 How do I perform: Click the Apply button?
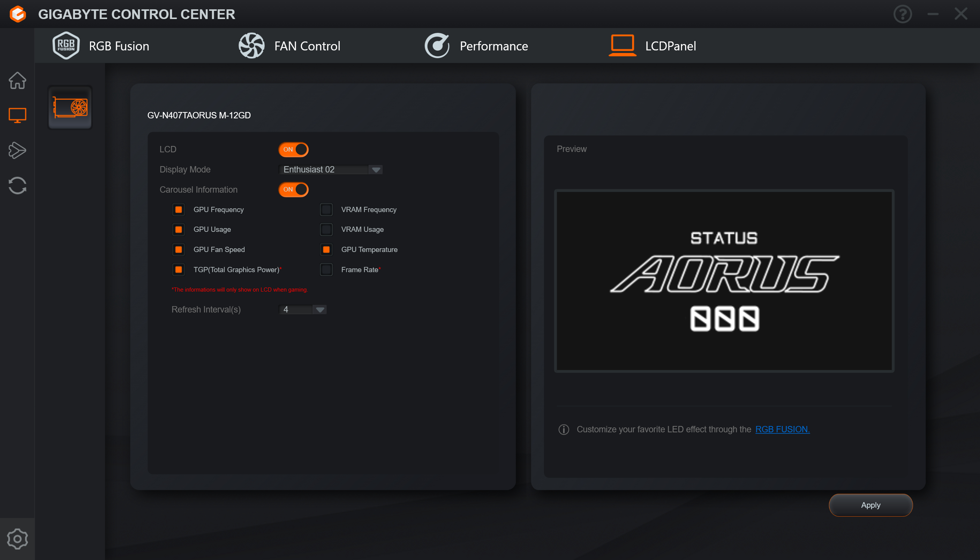[870, 505]
